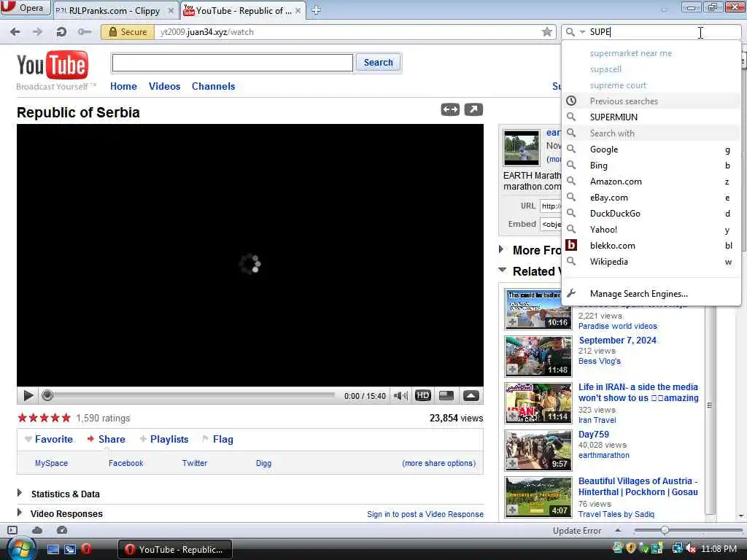The width and height of the screenshot is (747, 560).
Task: Reload the current page
Action: pos(61,32)
